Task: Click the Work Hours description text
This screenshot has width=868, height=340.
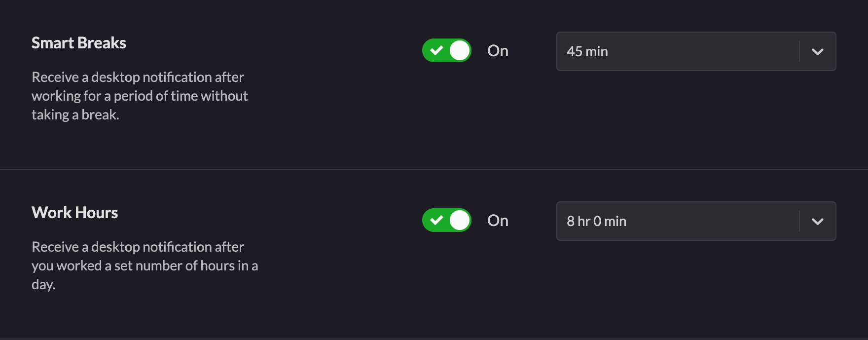Action: pyautogui.click(x=145, y=265)
